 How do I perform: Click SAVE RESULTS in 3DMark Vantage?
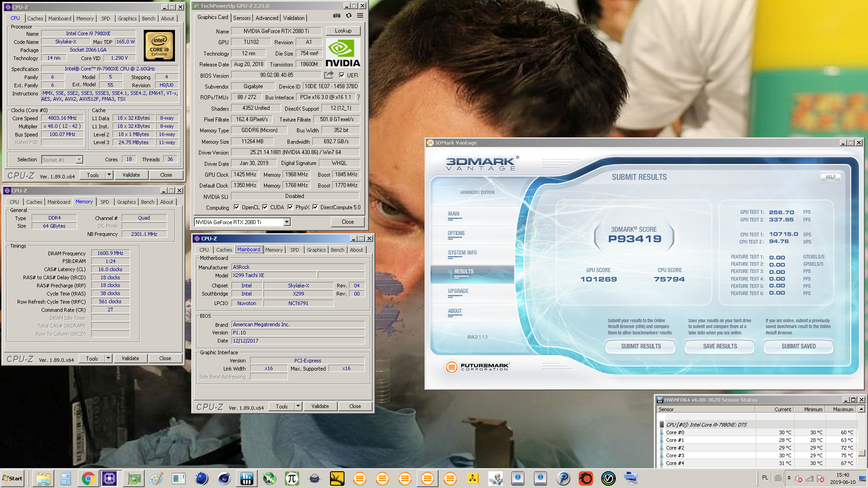pos(720,347)
